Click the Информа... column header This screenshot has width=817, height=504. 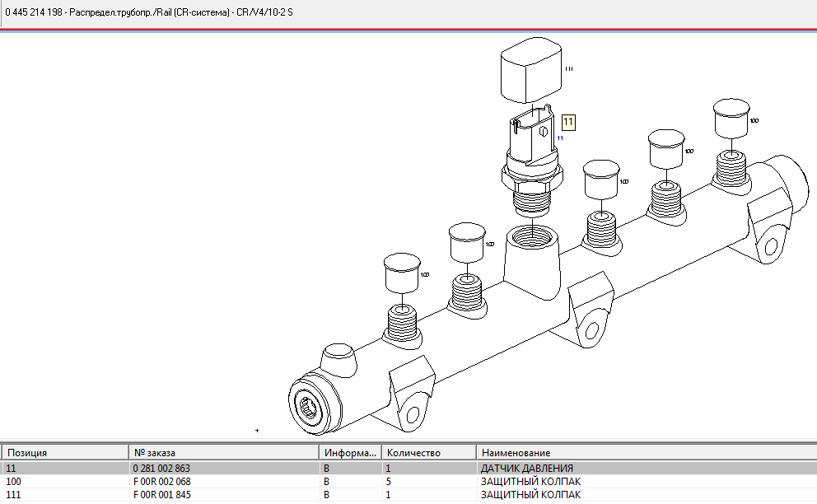tap(350, 453)
